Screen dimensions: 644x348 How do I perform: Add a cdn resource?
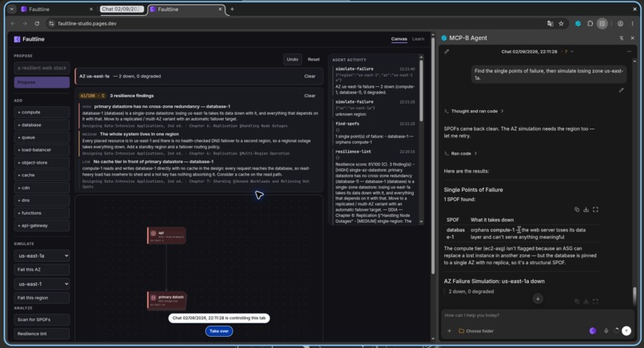pos(42,188)
